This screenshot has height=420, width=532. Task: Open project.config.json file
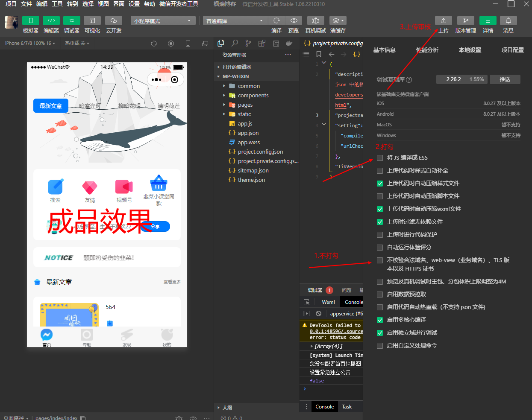point(260,152)
